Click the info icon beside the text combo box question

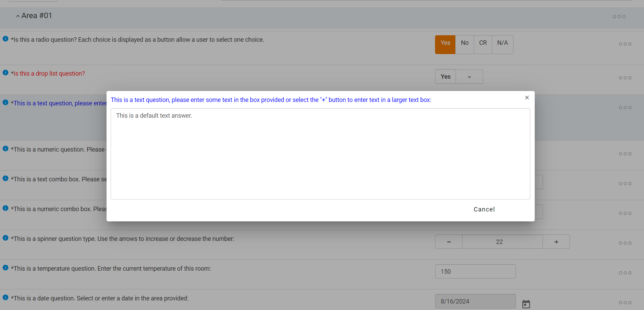tap(5, 178)
